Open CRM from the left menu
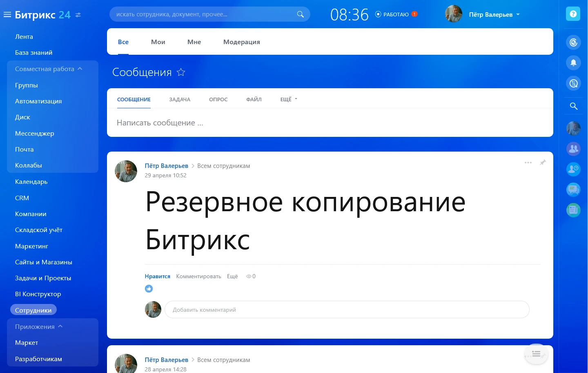 click(22, 198)
